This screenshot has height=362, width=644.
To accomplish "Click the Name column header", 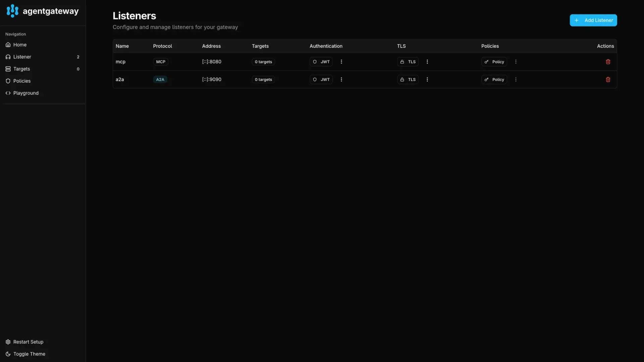I will tap(122, 46).
